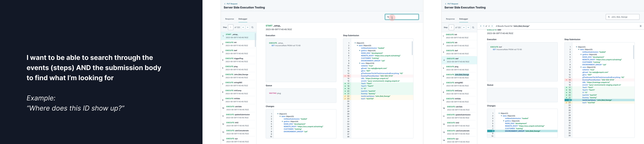Click step search magnifier icon in left mockup
The image size is (644, 144).
(252, 27)
